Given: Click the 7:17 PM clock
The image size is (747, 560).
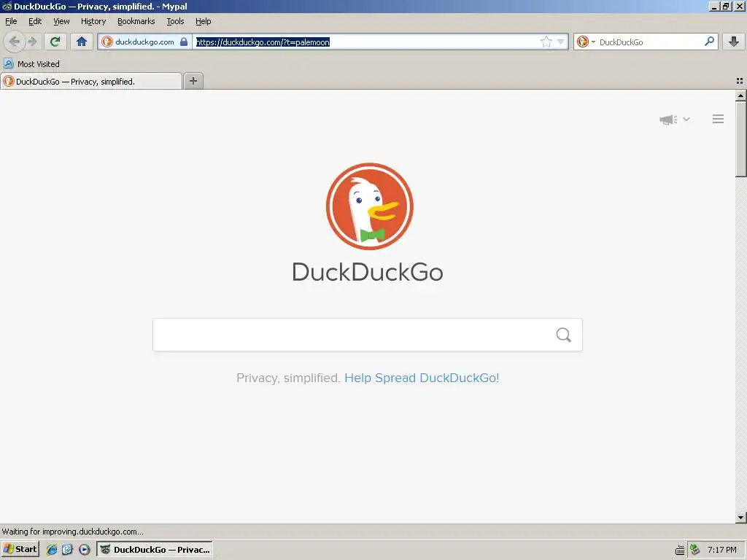Looking at the screenshot, I should pyautogui.click(x=721, y=550).
